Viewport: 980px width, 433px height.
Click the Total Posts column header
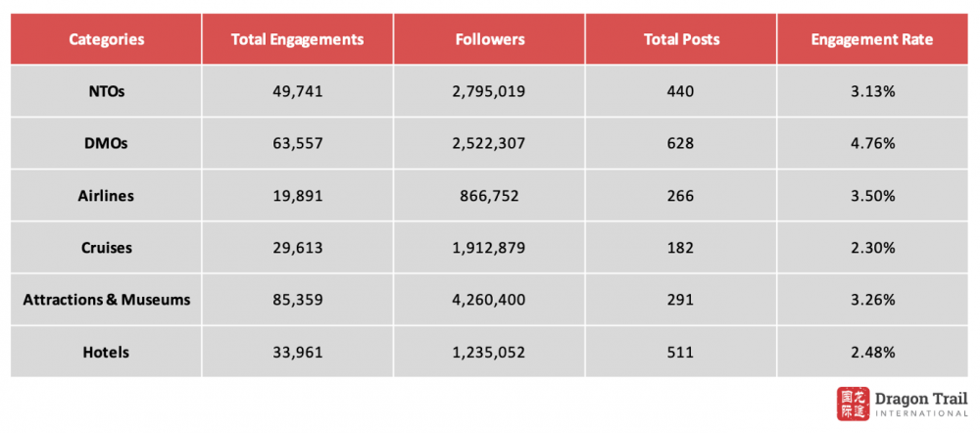(681, 40)
